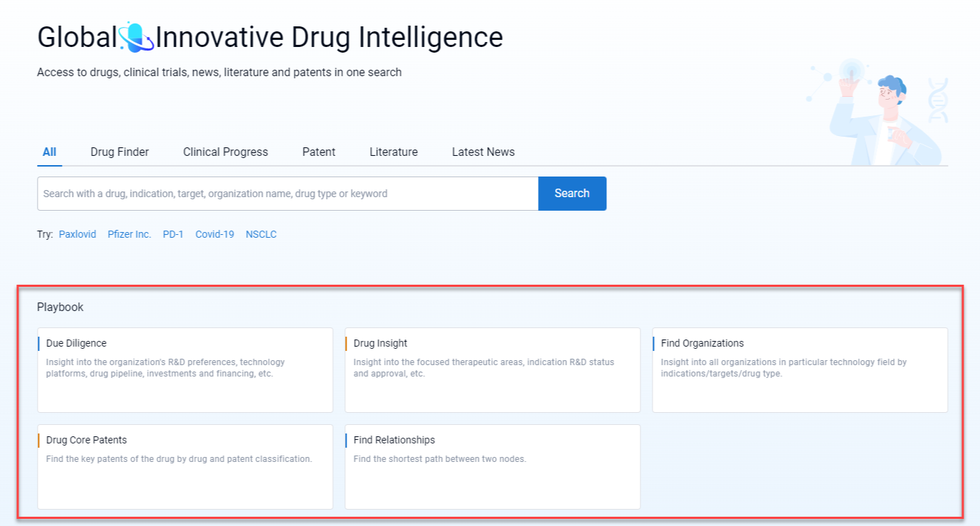Switch to the Patent tab
The image size is (980, 526).
(319, 152)
